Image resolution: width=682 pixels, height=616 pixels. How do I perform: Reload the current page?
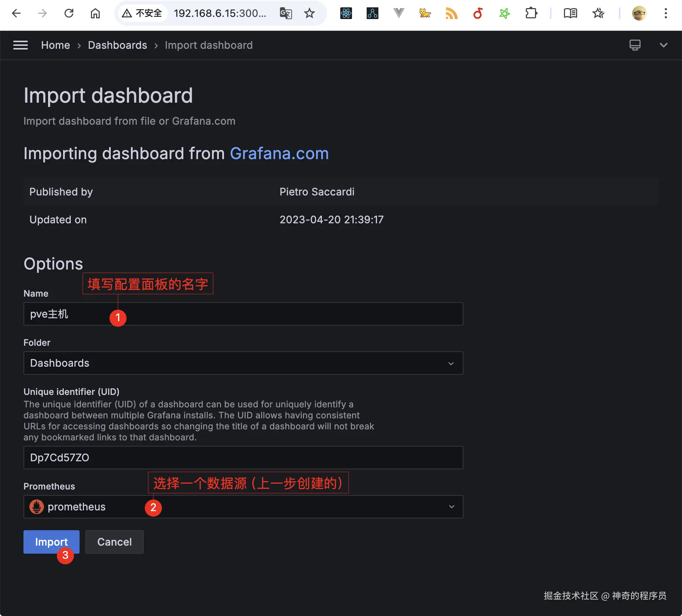pyautogui.click(x=69, y=14)
